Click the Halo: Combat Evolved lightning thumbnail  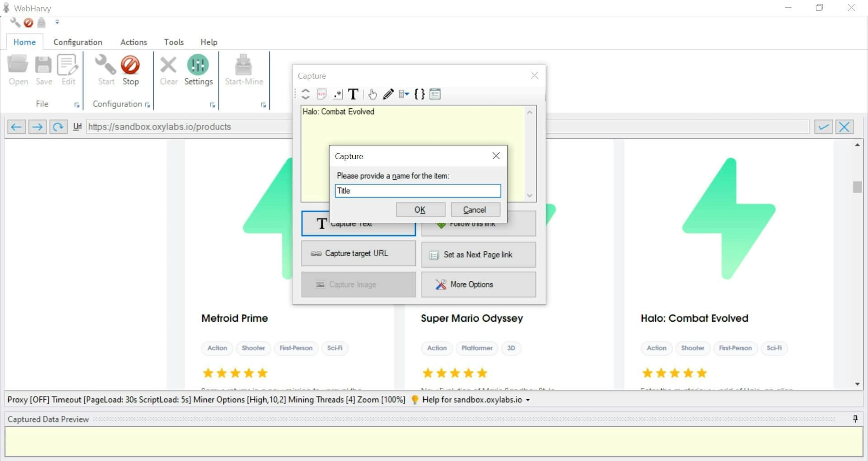pyautogui.click(x=729, y=219)
